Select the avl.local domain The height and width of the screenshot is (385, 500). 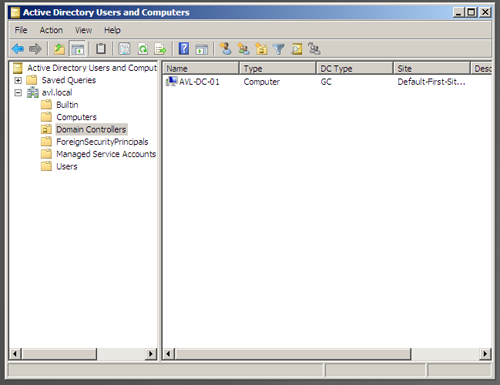(57, 92)
